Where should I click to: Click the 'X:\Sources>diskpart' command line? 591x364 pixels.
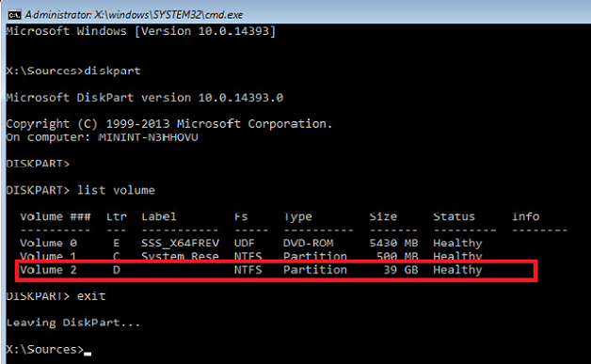[73, 71]
